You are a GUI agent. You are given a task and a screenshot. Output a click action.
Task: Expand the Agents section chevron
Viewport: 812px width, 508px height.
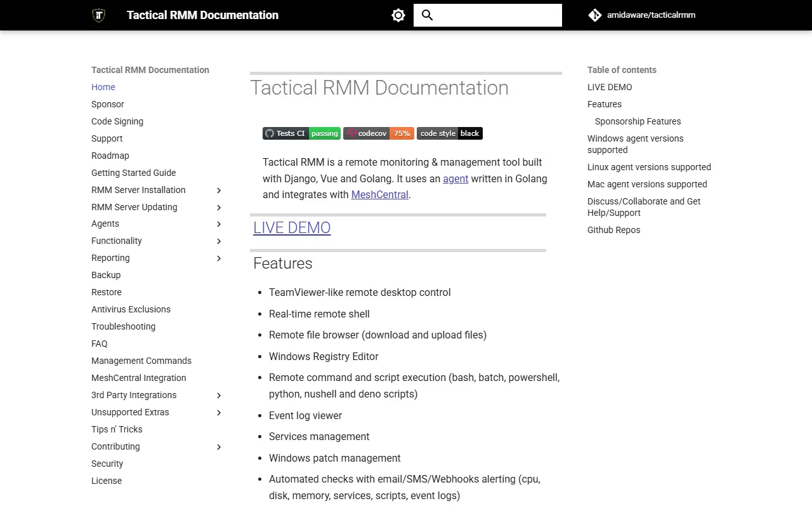219,224
